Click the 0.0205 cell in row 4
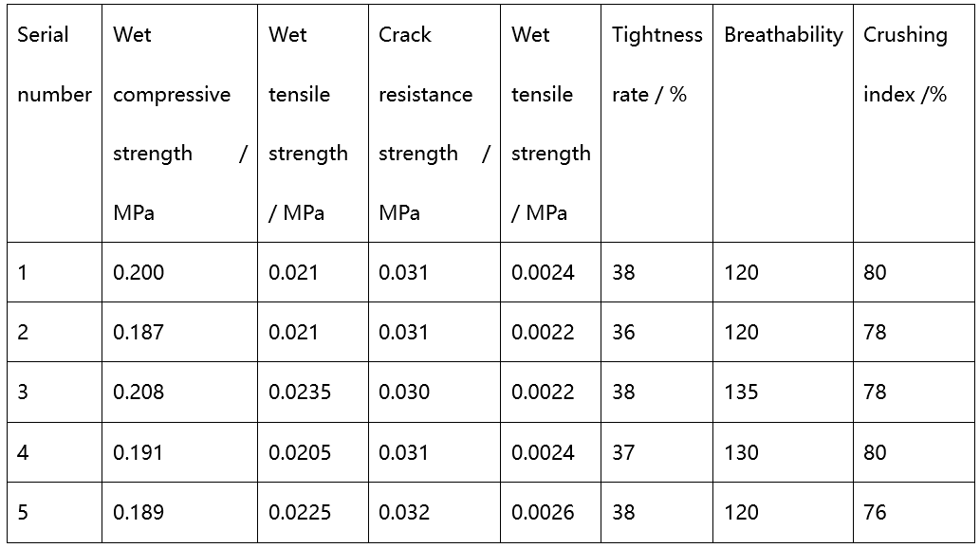The image size is (980, 548). pyautogui.click(x=300, y=453)
